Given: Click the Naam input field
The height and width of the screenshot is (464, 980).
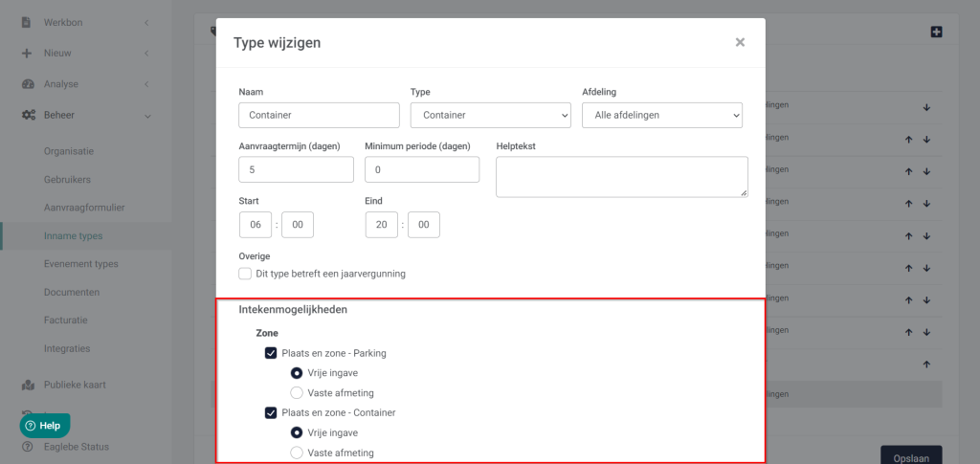Looking at the screenshot, I should [x=319, y=115].
